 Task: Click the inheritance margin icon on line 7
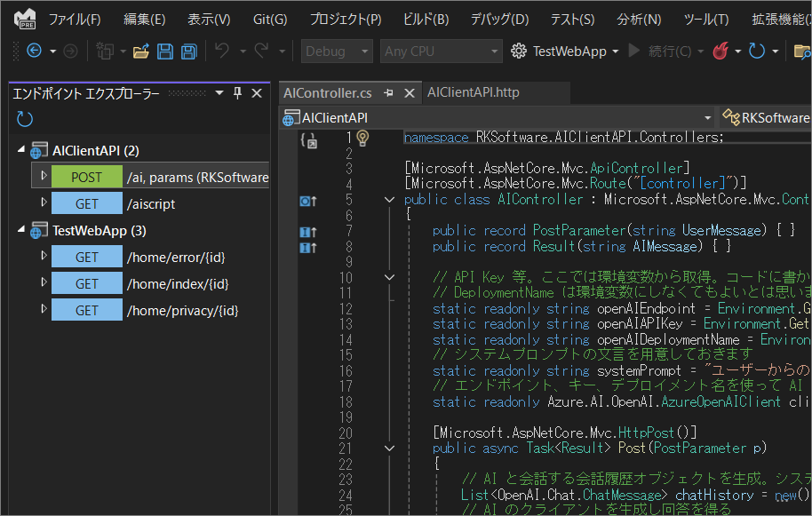pos(308,233)
